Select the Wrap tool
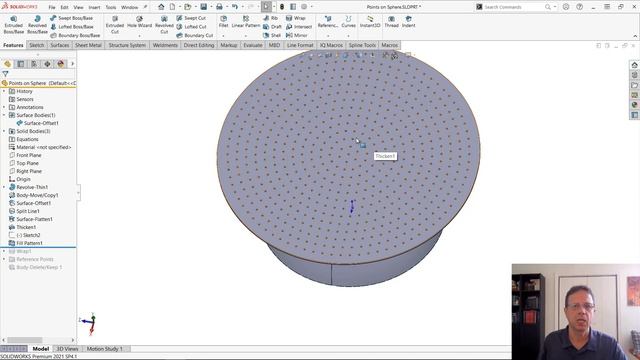640x360 pixels. 296,18
